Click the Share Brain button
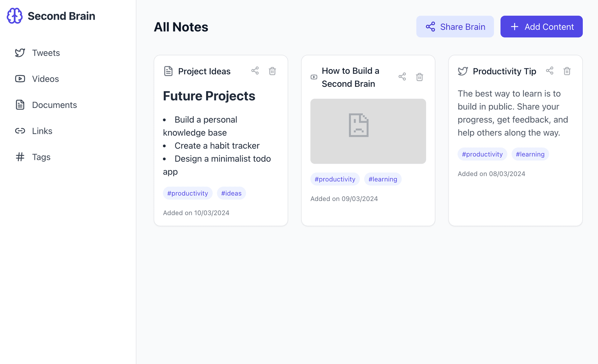The image size is (598, 364). (455, 27)
